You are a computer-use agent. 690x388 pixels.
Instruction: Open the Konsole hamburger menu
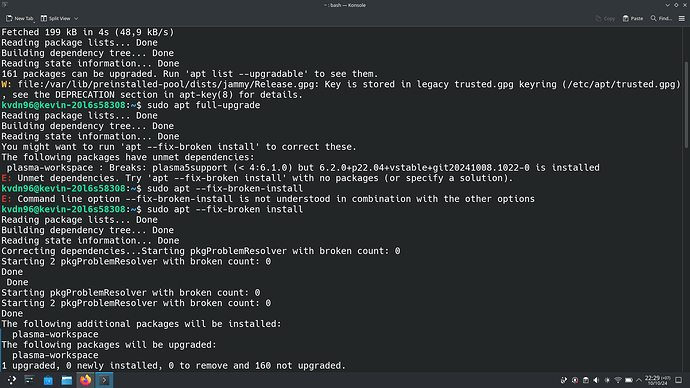point(682,18)
